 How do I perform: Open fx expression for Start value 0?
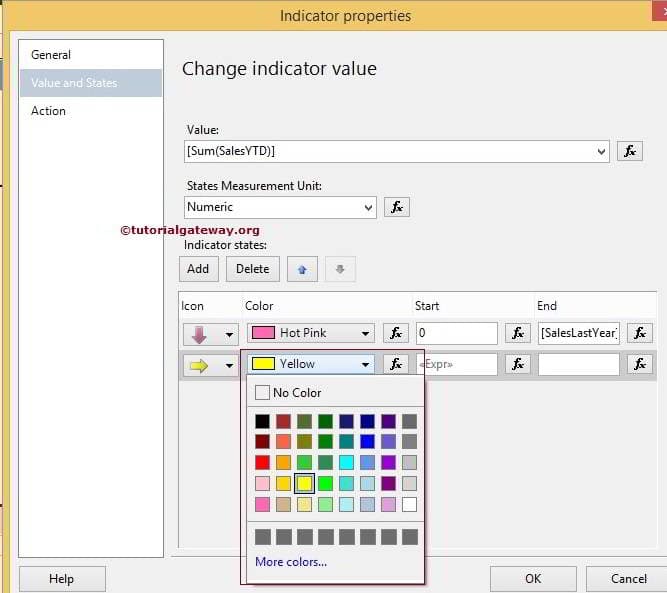pos(518,333)
